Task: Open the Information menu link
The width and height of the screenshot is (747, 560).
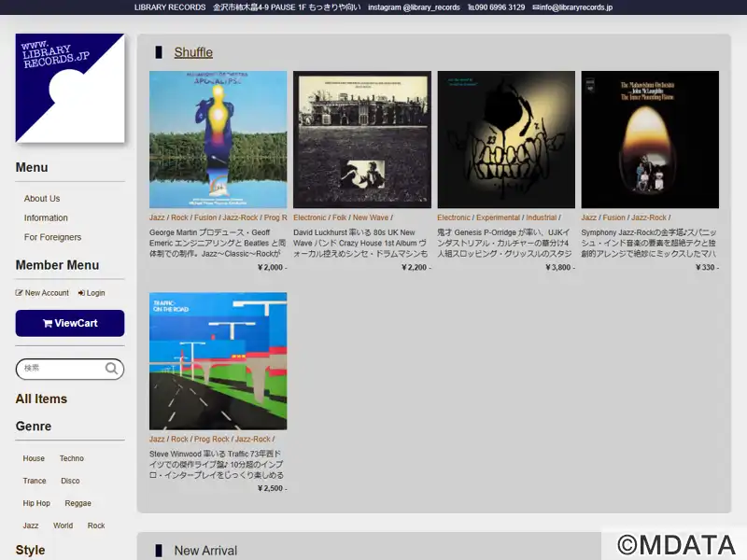Action: coord(46,218)
